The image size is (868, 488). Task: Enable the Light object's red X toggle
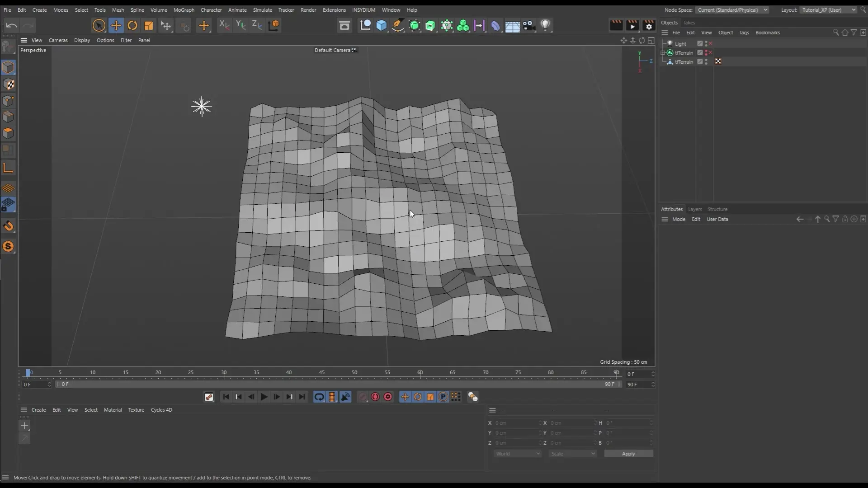(711, 44)
